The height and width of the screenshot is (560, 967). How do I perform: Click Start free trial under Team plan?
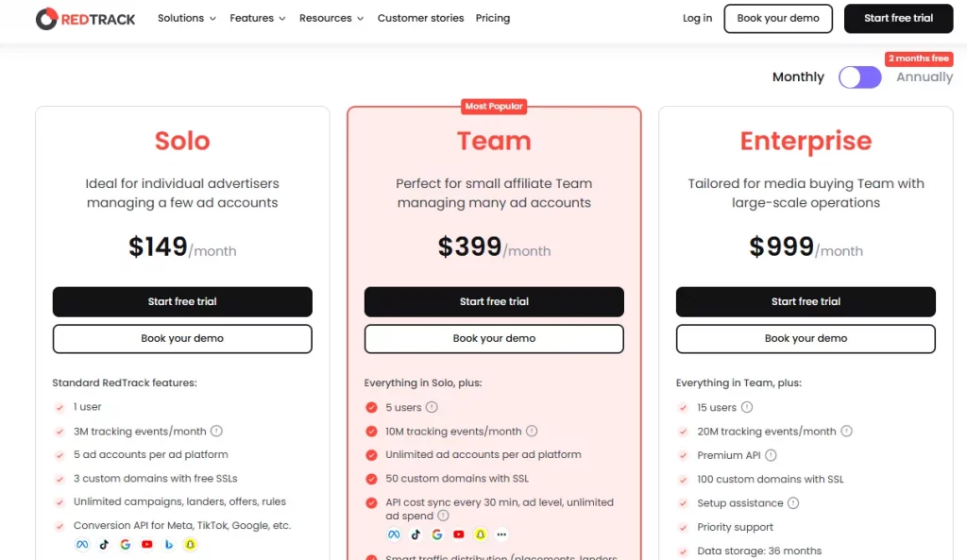494,302
